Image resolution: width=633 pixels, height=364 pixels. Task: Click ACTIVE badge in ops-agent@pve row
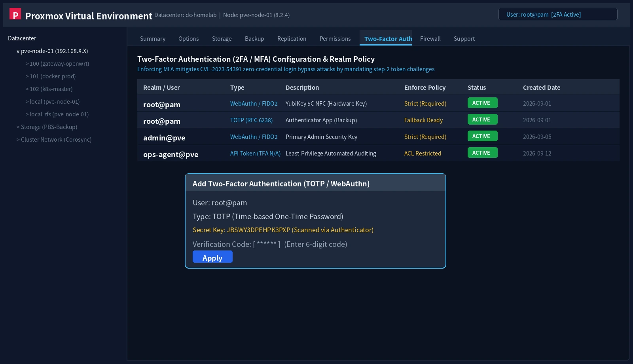click(x=483, y=153)
